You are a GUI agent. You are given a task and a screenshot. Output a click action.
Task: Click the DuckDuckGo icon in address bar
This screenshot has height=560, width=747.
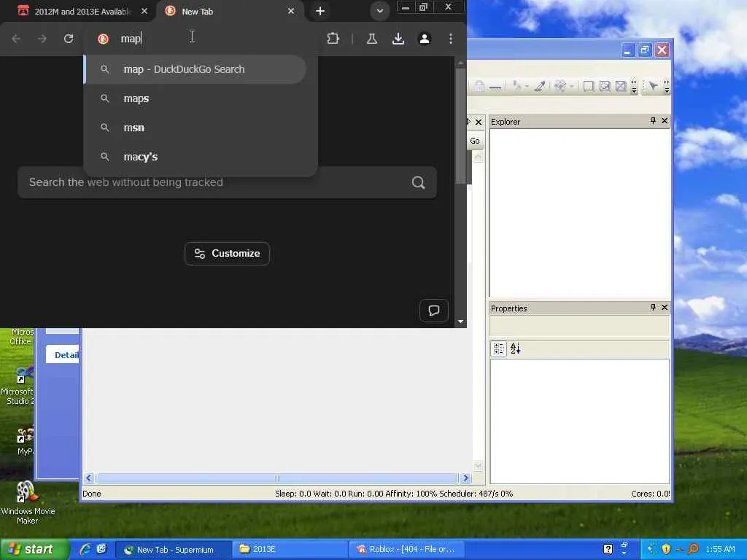click(103, 39)
